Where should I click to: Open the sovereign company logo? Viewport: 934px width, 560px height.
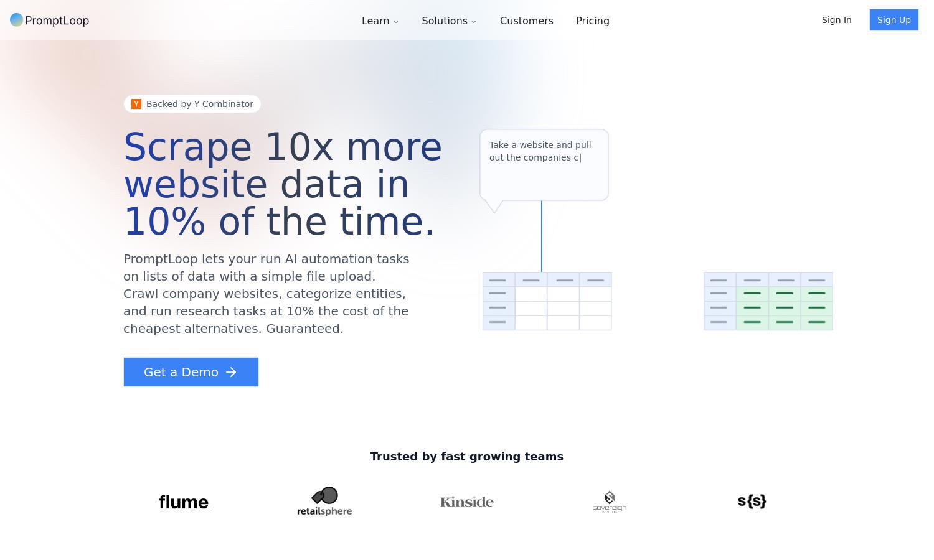(x=610, y=502)
